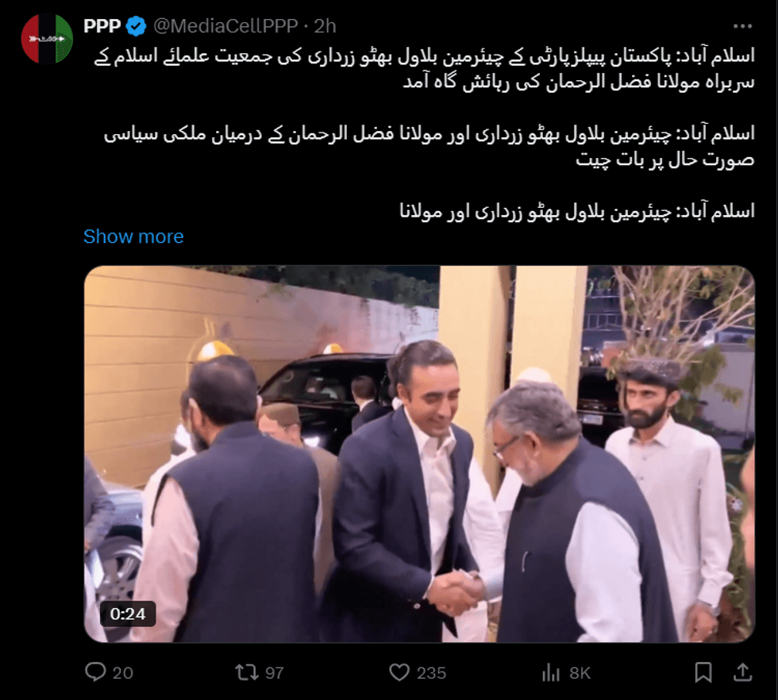Click the PPP display name
Image resolution: width=778 pixels, height=700 pixels.
click(x=102, y=26)
